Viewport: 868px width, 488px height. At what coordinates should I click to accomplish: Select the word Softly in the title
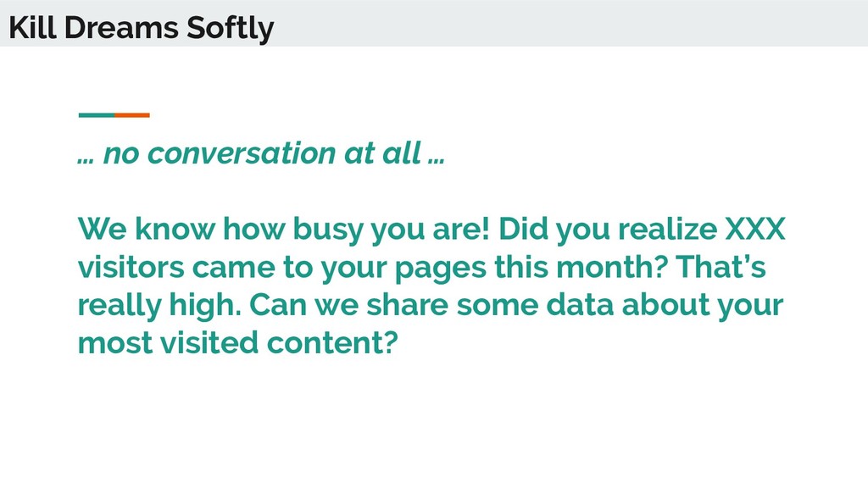230,29
